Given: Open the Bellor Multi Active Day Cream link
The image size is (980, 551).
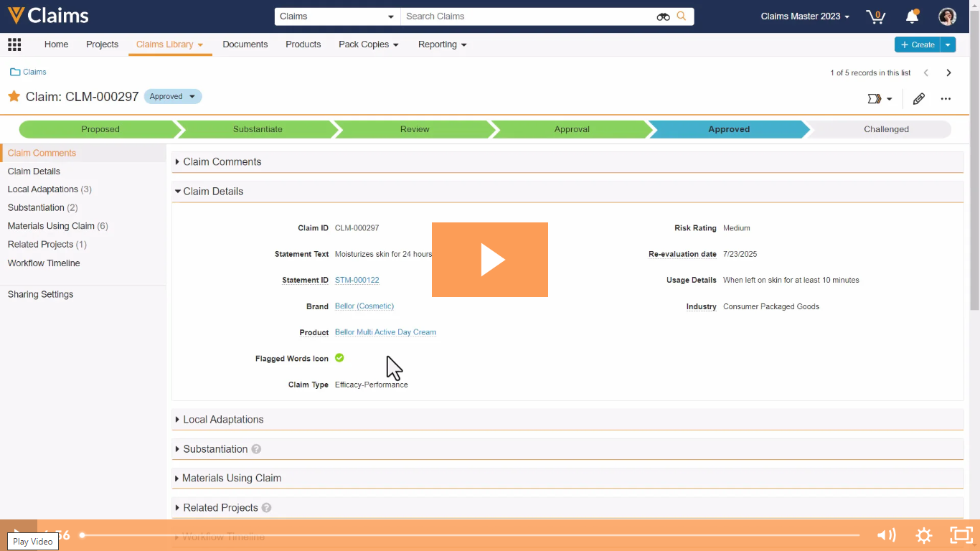Looking at the screenshot, I should [385, 332].
